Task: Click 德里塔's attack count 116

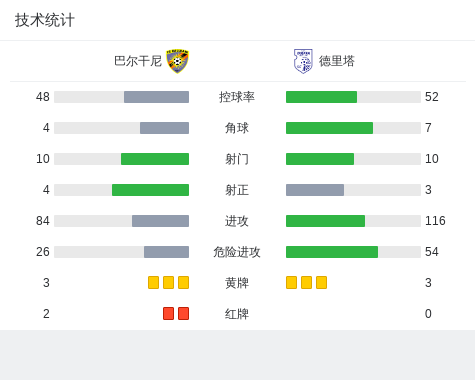Action: pos(435,221)
